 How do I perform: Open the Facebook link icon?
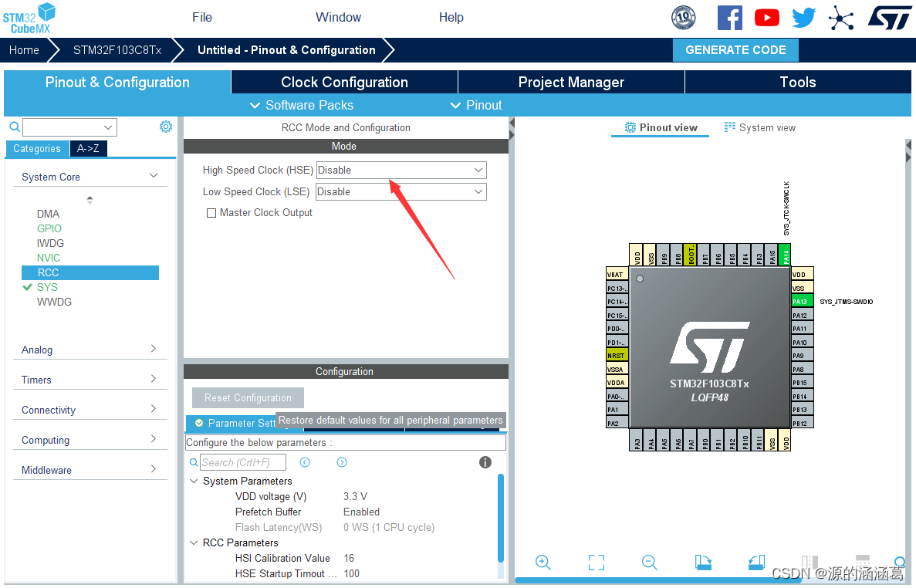pos(730,18)
